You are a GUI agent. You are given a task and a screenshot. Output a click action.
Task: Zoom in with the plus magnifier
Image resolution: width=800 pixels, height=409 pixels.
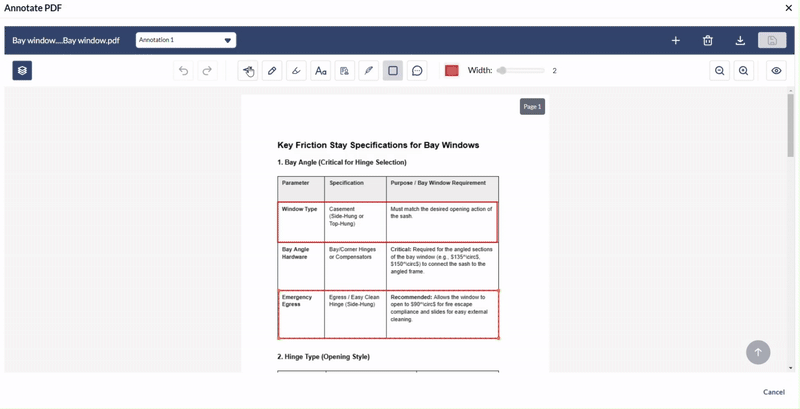point(744,71)
